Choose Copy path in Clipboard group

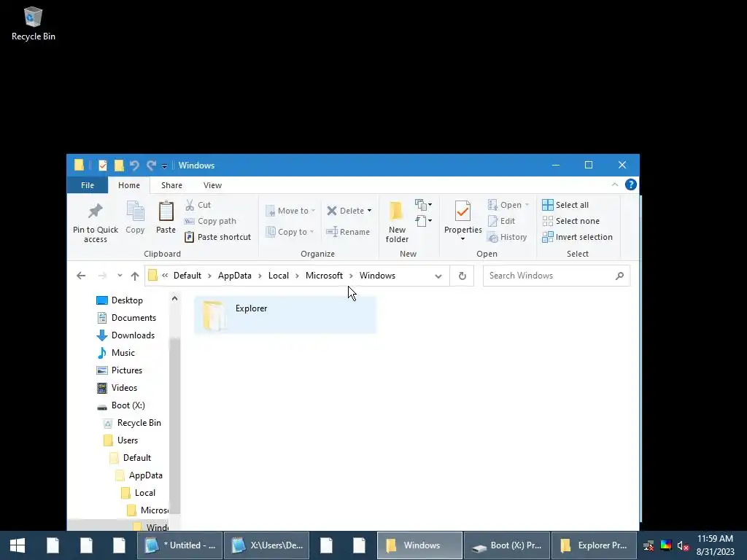point(211,221)
